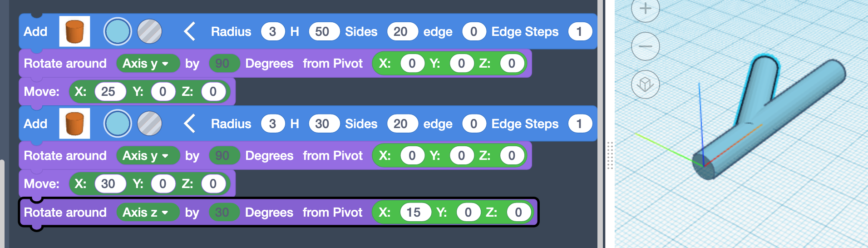Screen dimensions: 868x248
Task: Select solid blue color on second Add block
Action: (118, 124)
